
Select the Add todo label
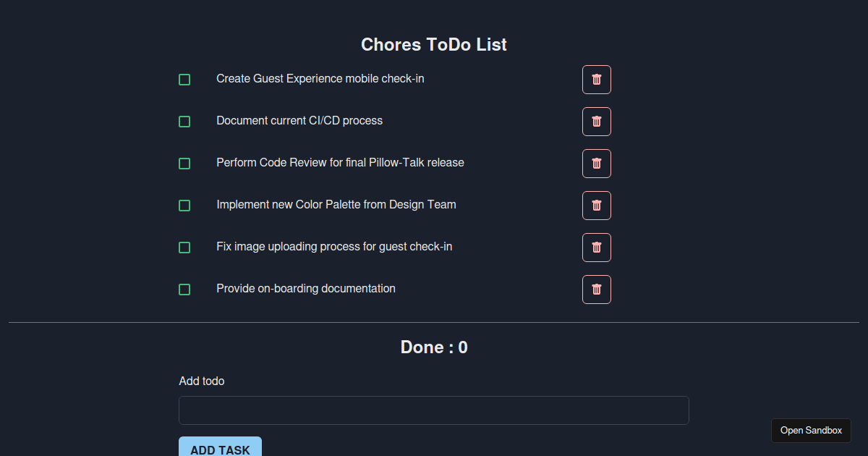click(201, 381)
